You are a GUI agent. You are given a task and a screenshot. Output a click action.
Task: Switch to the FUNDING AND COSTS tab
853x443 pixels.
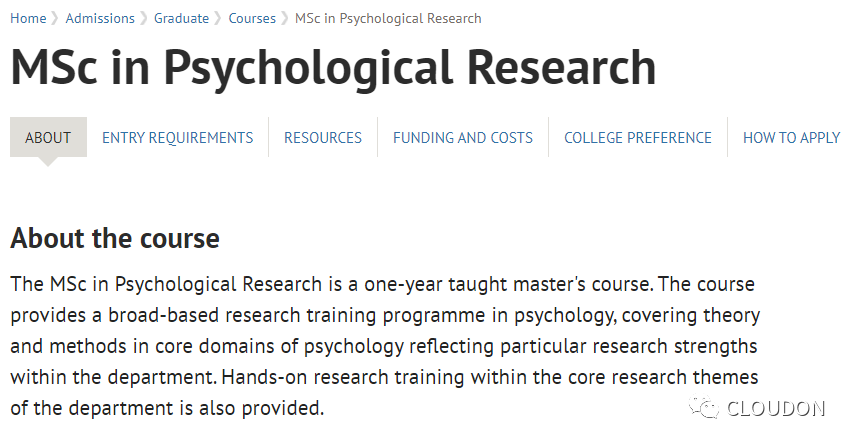click(463, 138)
